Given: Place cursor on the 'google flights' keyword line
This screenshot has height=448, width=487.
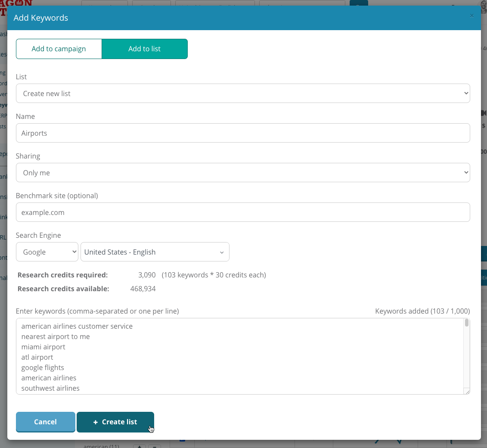Looking at the screenshot, I should pos(43,367).
